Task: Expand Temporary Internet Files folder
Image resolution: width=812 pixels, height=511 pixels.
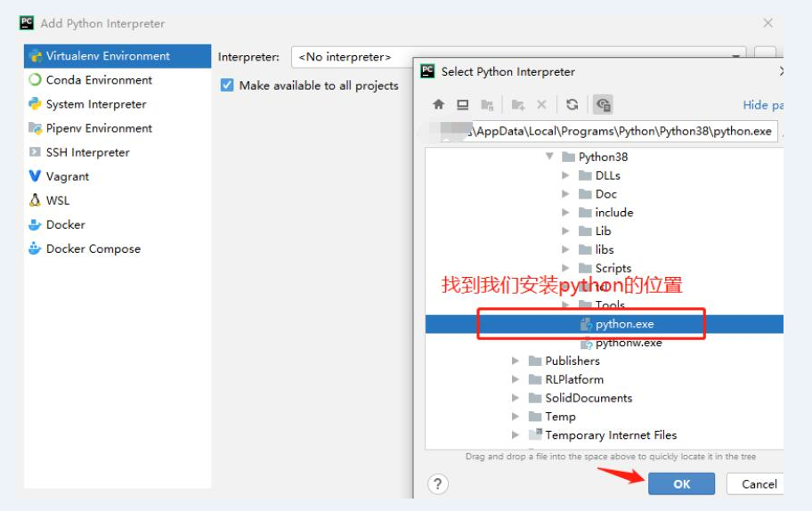Action: click(x=516, y=435)
